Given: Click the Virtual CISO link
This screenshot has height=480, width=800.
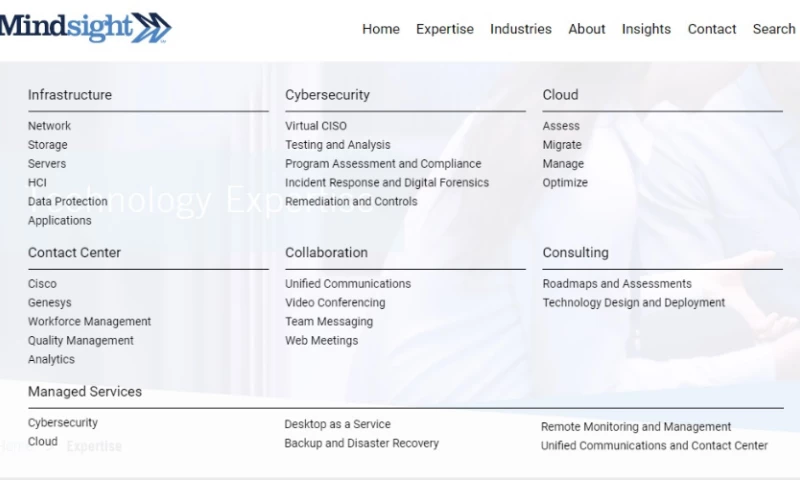Looking at the screenshot, I should coord(316,126).
